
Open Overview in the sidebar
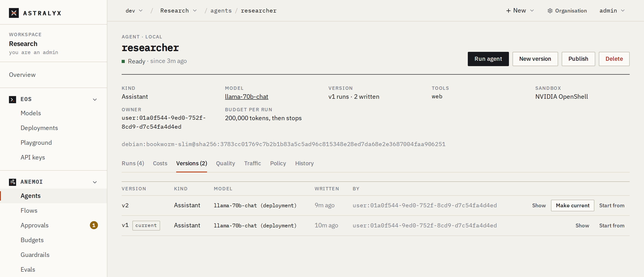point(22,75)
